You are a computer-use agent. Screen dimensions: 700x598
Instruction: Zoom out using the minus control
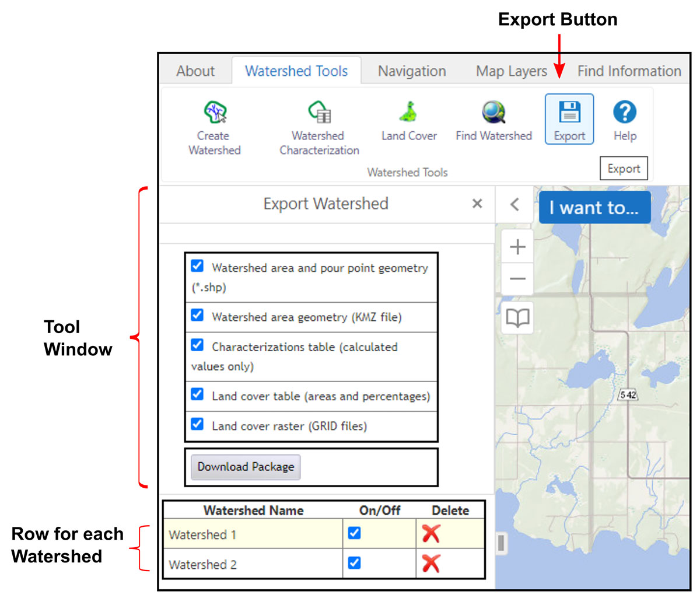pyautogui.click(x=517, y=279)
